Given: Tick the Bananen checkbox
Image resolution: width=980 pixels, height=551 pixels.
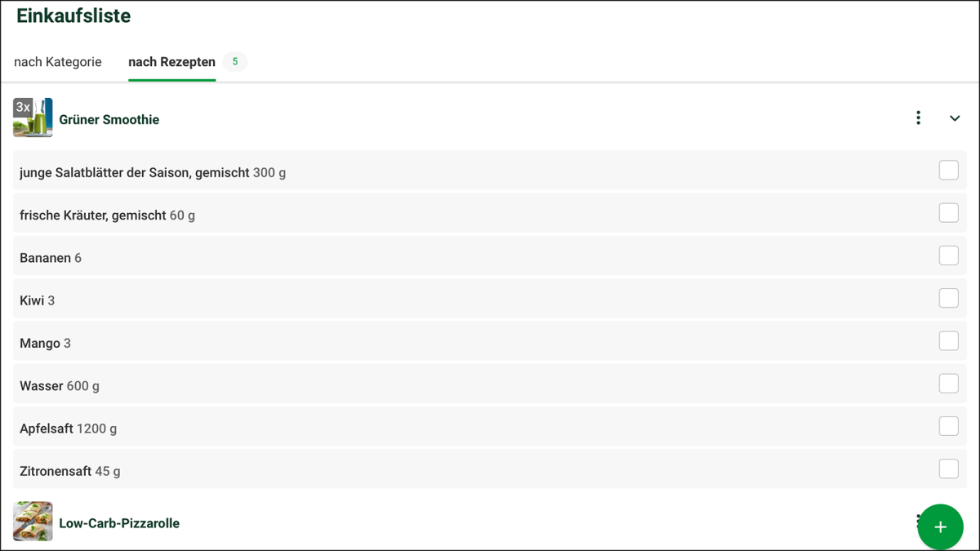Looking at the screenshot, I should 948,256.
